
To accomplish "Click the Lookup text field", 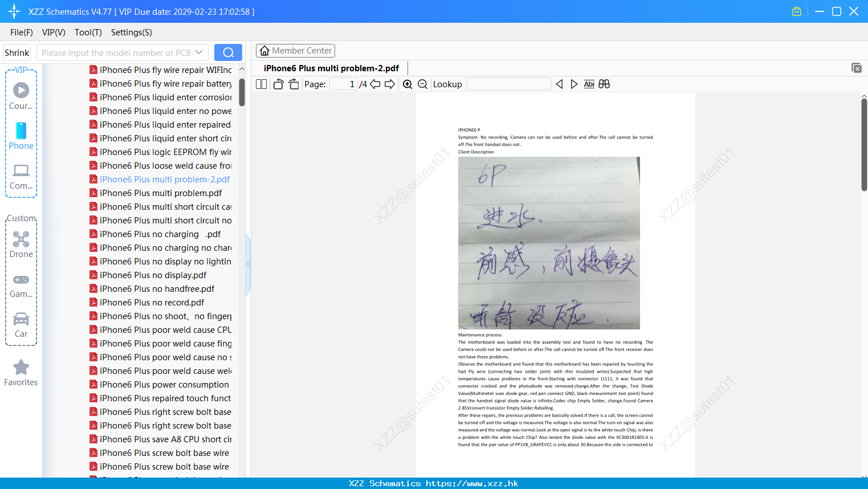I will tap(508, 84).
